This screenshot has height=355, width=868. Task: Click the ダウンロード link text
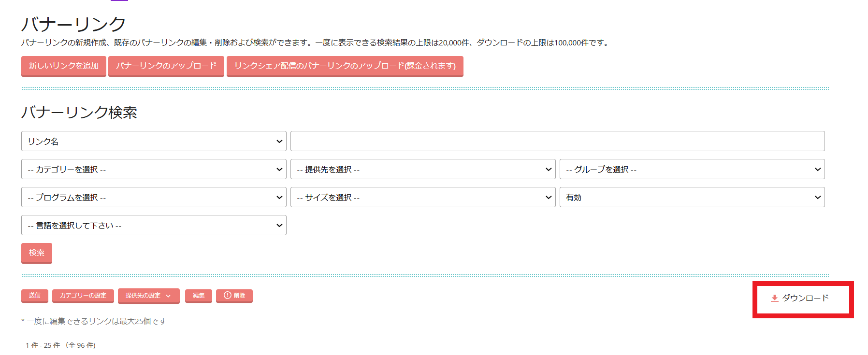pyautogui.click(x=805, y=298)
